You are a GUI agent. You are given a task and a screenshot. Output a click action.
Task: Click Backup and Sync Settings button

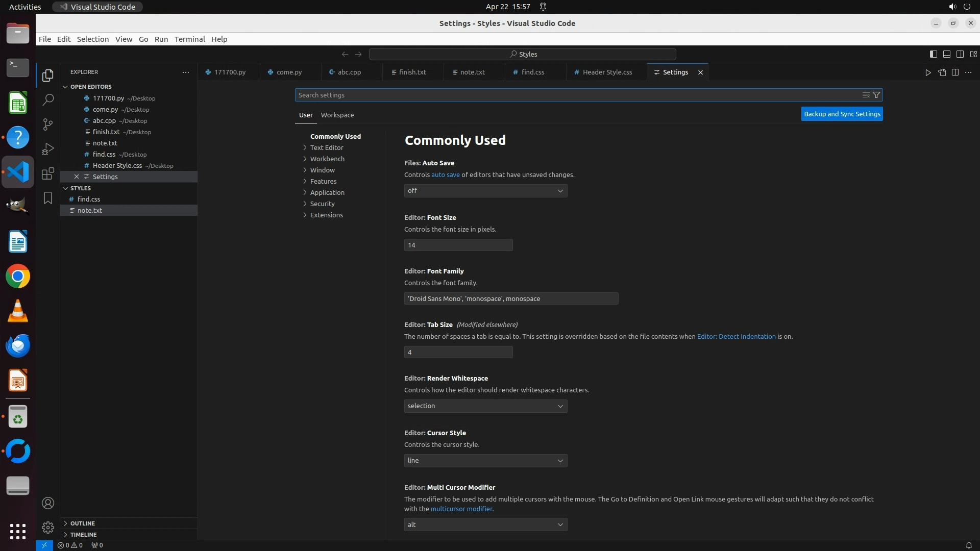pyautogui.click(x=842, y=114)
